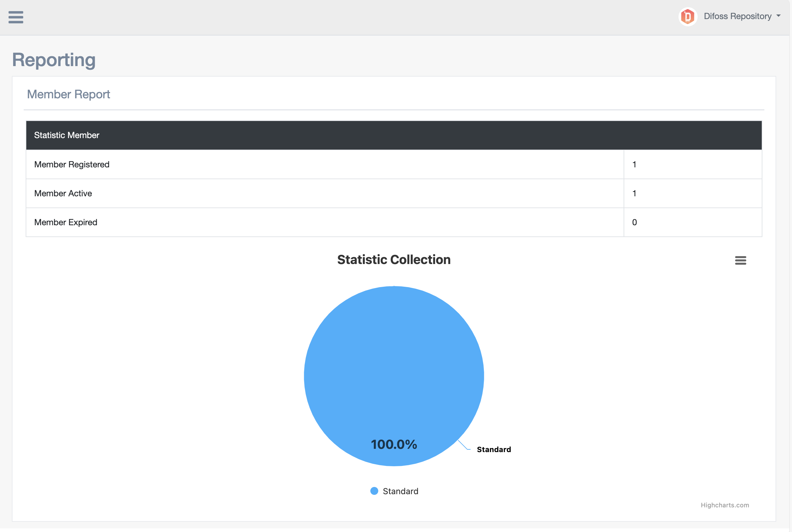
Task: Open the Highcharts.com credits link
Action: (725, 505)
